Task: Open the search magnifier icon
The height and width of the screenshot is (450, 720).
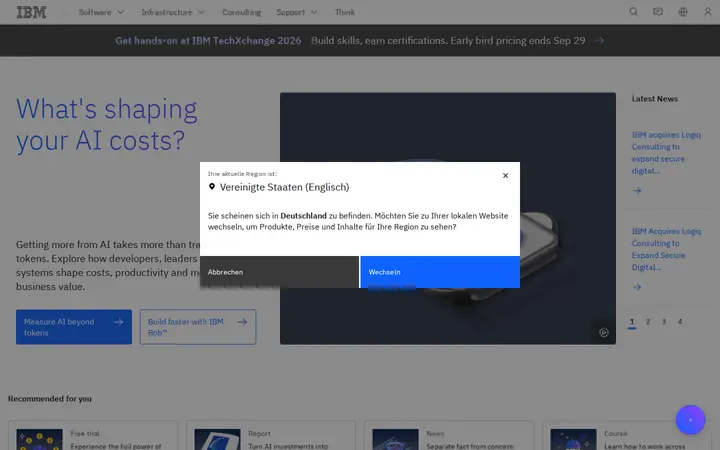Action: click(x=633, y=12)
